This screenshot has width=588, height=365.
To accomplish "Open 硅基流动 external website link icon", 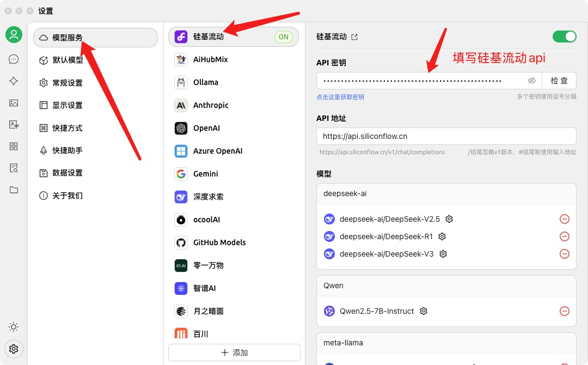I will (354, 36).
